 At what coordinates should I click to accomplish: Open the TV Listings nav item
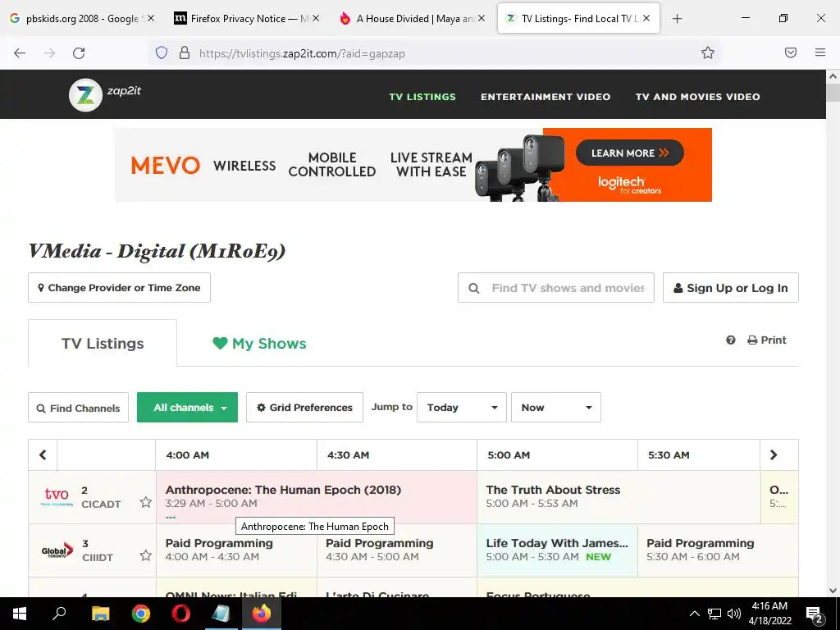[x=422, y=97]
